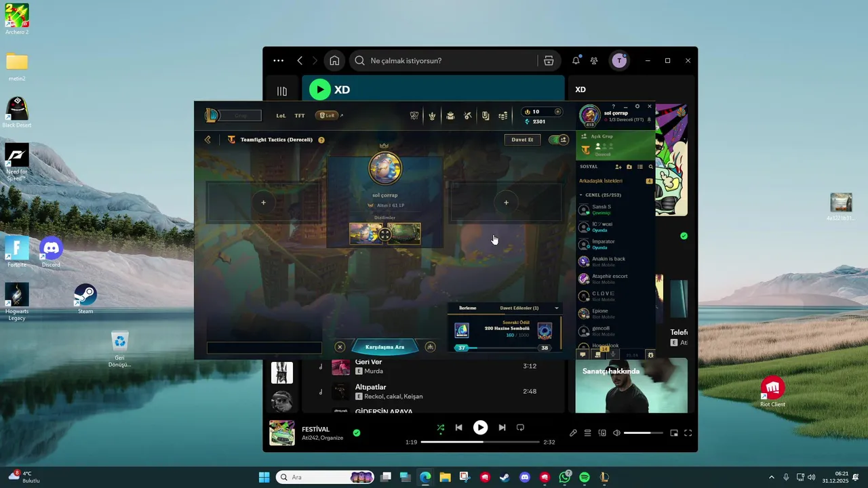Image resolution: width=868 pixels, height=488 pixels.
Task: Switch to LoL tab in League client
Action: pos(281,116)
